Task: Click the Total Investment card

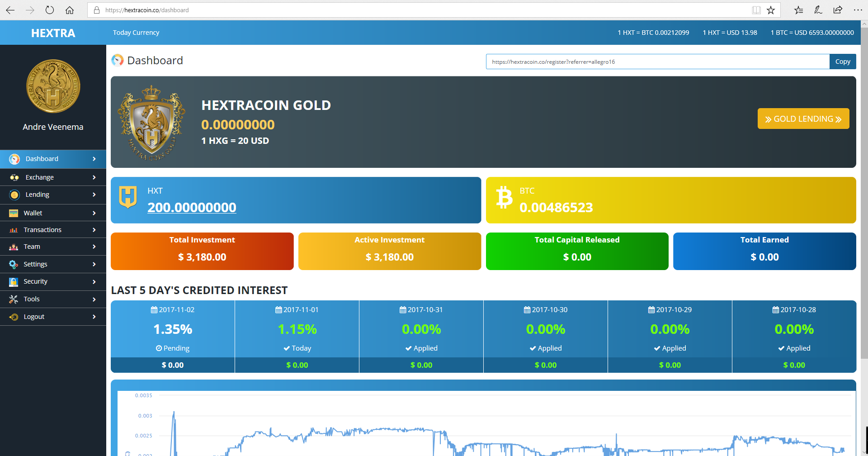Action: click(202, 251)
